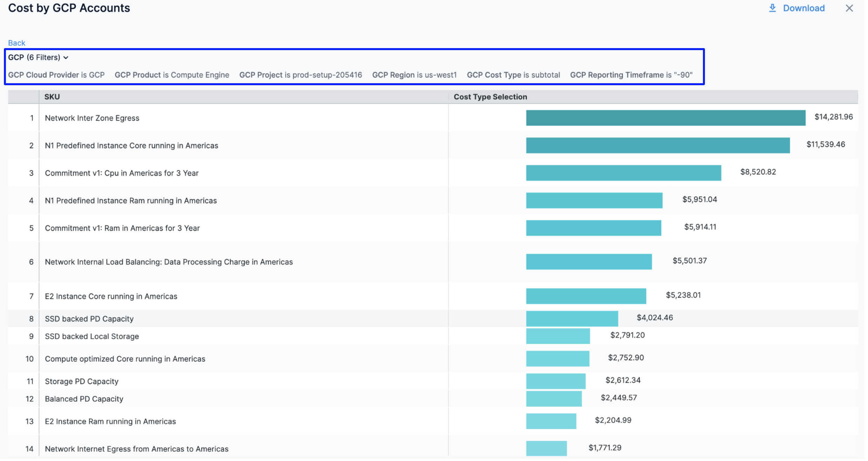The height and width of the screenshot is (461, 868).
Task: Click Commitment v1: Cpu in Americas SKU
Action: (x=122, y=173)
